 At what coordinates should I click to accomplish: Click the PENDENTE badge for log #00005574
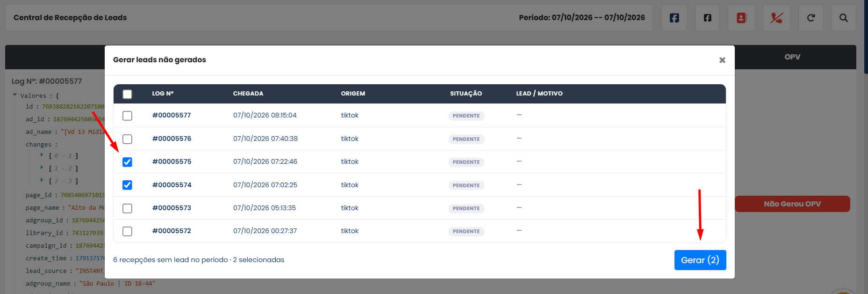tap(466, 185)
